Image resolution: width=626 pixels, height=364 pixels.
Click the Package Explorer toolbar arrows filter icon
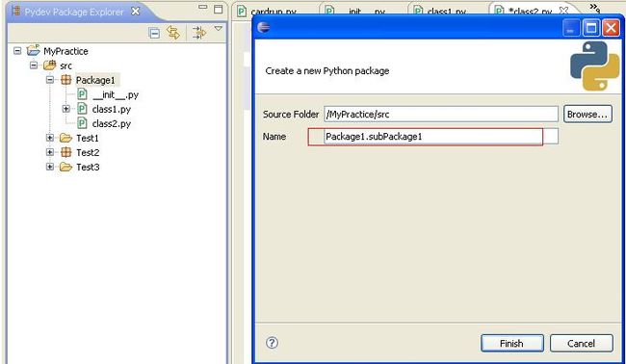pos(198,33)
